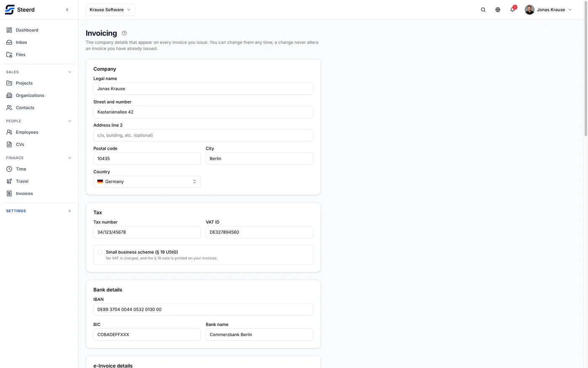Open the CVs page
This screenshot has width=588, height=368.
pyautogui.click(x=39, y=144)
